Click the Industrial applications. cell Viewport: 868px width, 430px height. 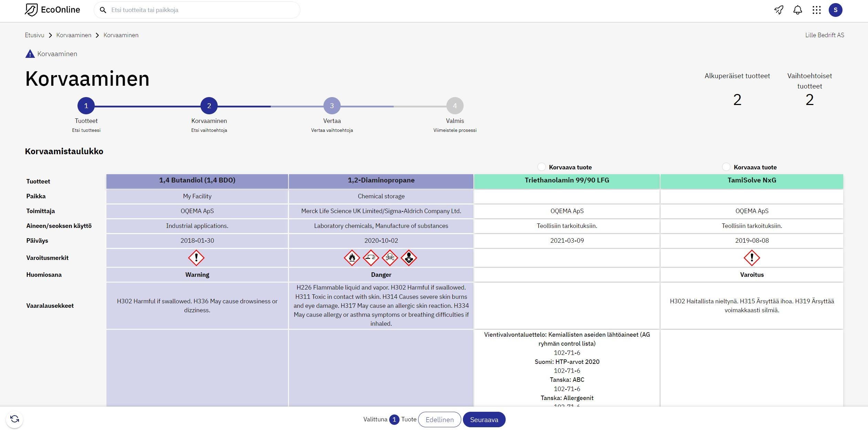click(x=197, y=226)
